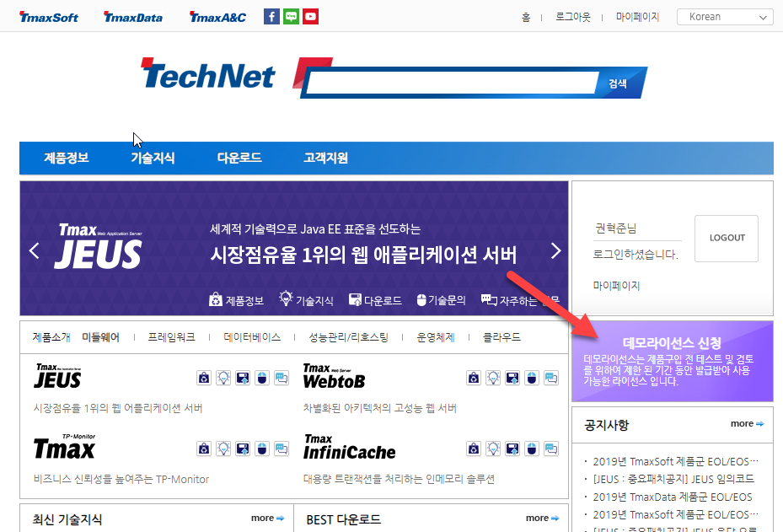Open the TmaxSoft Facebook page icon
Image resolution: width=783 pixels, height=532 pixels.
[x=271, y=17]
